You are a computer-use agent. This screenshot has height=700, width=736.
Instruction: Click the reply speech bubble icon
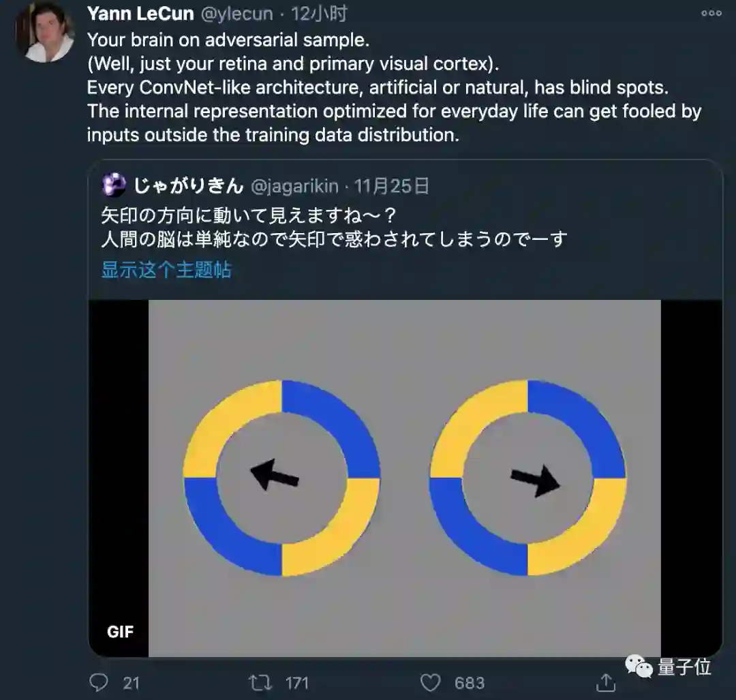coord(99,683)
